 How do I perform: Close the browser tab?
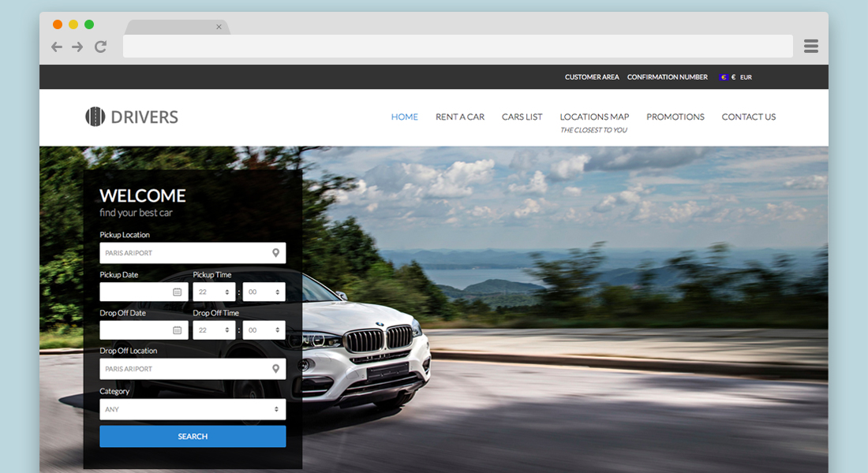(219, 27)
